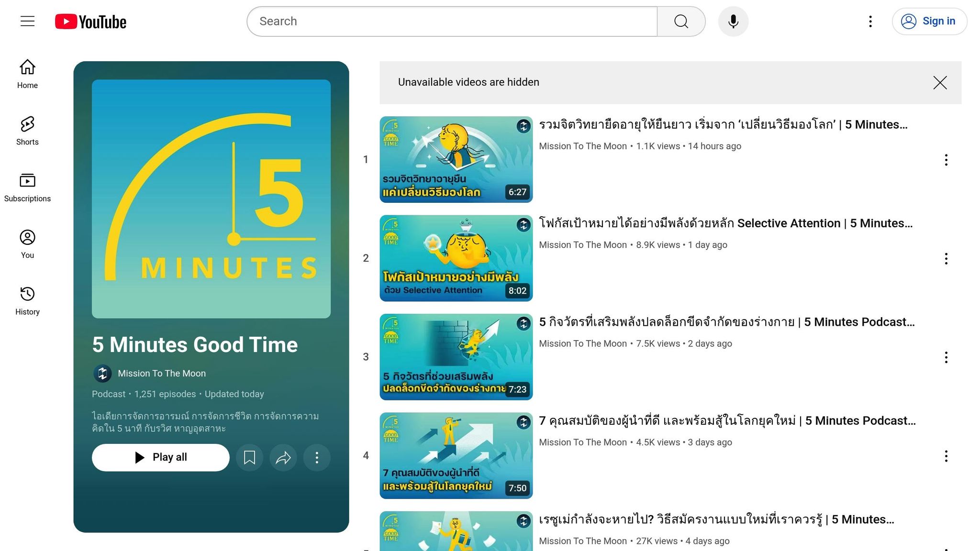Open the hamburger guide menu
Viewport: 980px width, 551px height.
27,21
